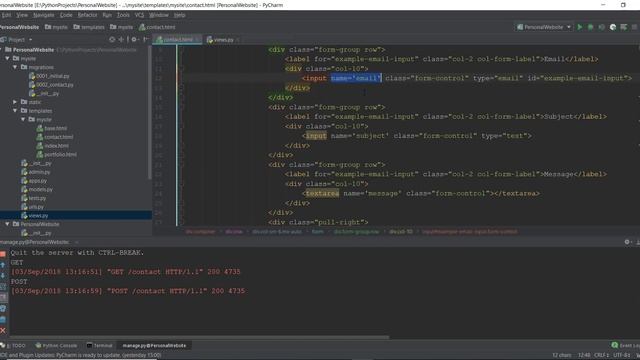640x360 pixels.
Task: Select base.html in project tree
Action: (52, 128)
